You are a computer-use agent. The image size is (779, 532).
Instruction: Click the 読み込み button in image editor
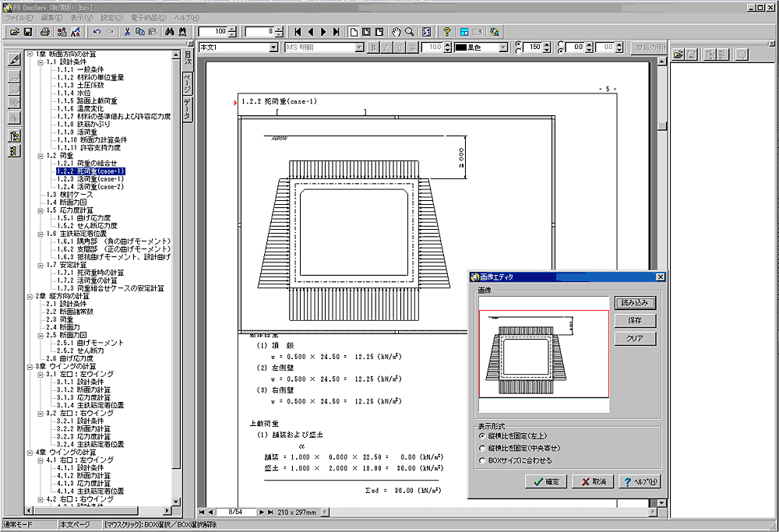635,302
